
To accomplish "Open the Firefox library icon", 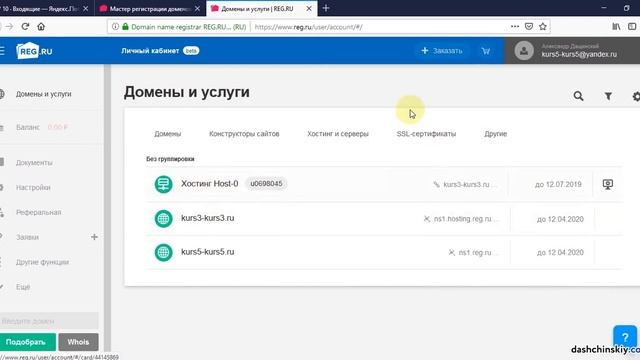I will pyautogui.click(x=616, y=27).
